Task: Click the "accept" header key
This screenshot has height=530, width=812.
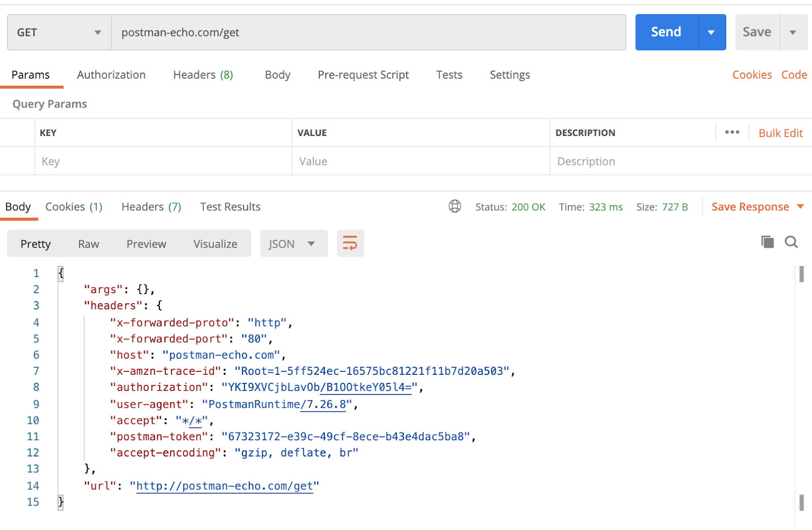Action: click(x=137, y=420)
